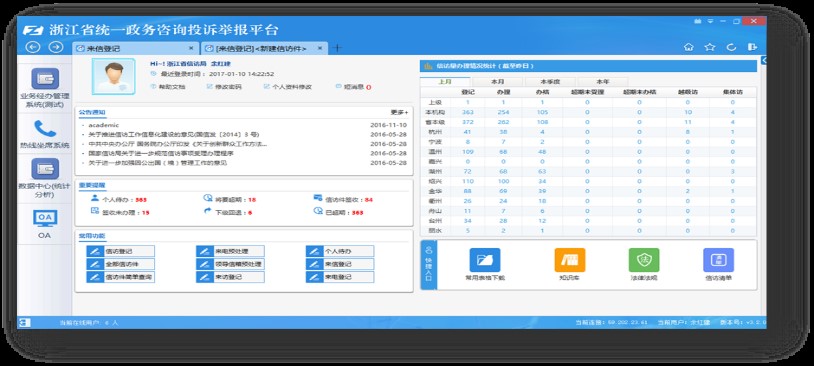Image resolution: width=814 pixels, height=366 pixels.
Task: Add a new tab with the plus button
Action: click(x=337, y=48)
